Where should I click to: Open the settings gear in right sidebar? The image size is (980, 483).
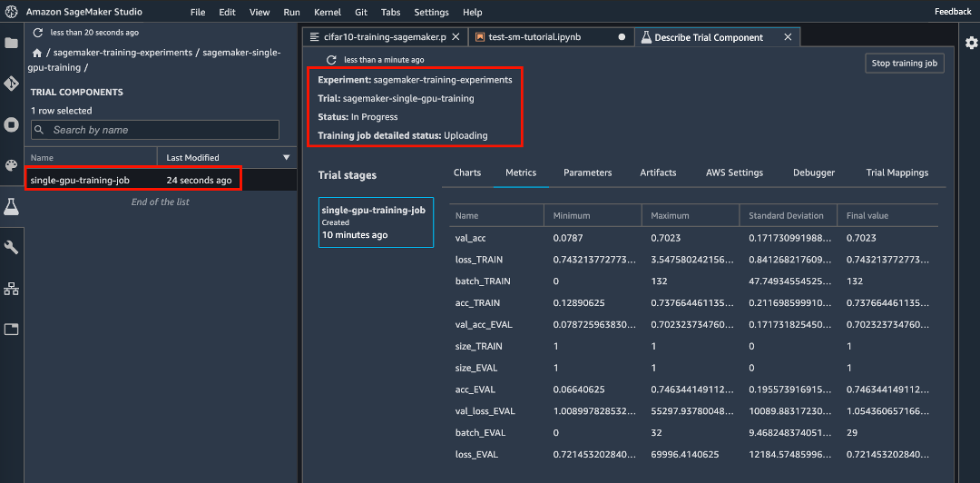971,43
